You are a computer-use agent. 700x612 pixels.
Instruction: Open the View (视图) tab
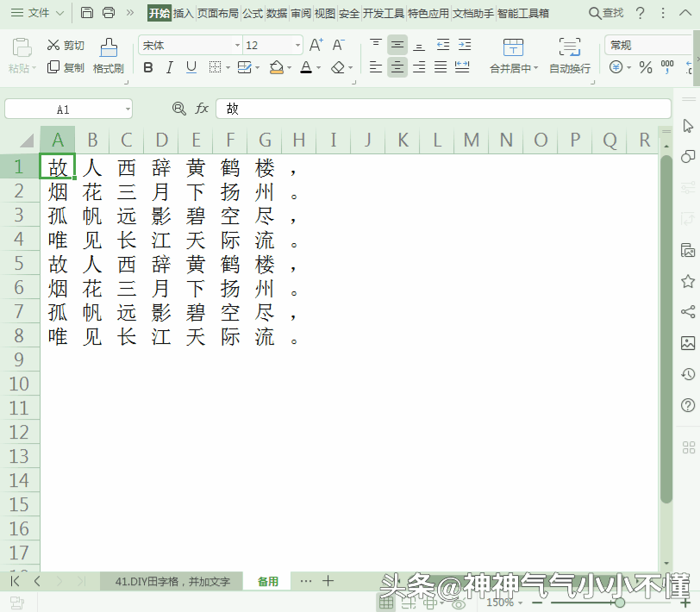[325, 14]
